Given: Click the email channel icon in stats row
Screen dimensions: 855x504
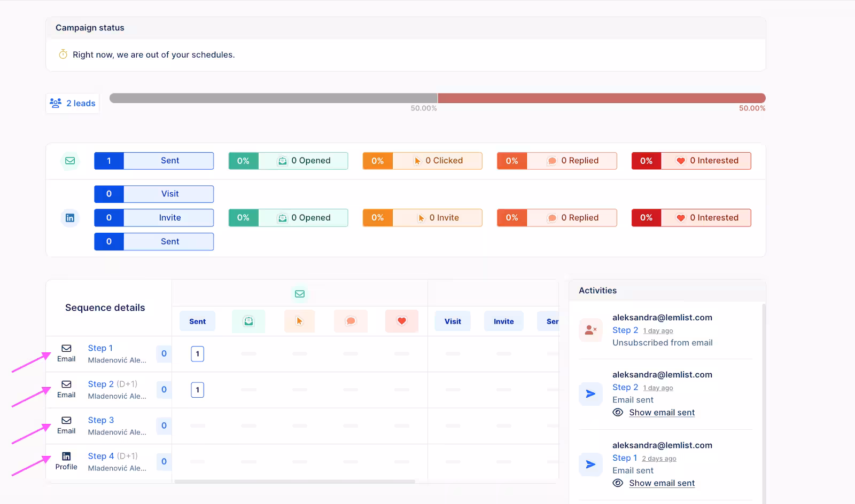Looking at the screenshot, I should (x=70, y=161).
